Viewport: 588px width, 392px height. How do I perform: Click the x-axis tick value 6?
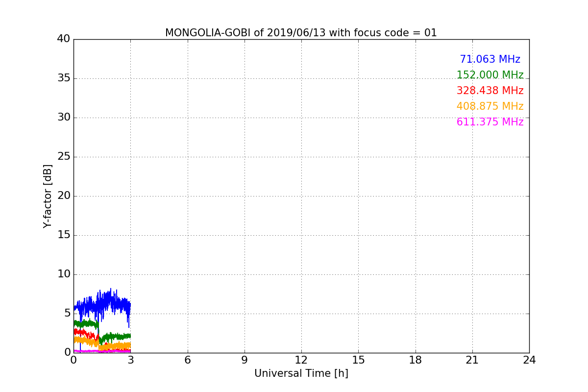click(187, 360)
